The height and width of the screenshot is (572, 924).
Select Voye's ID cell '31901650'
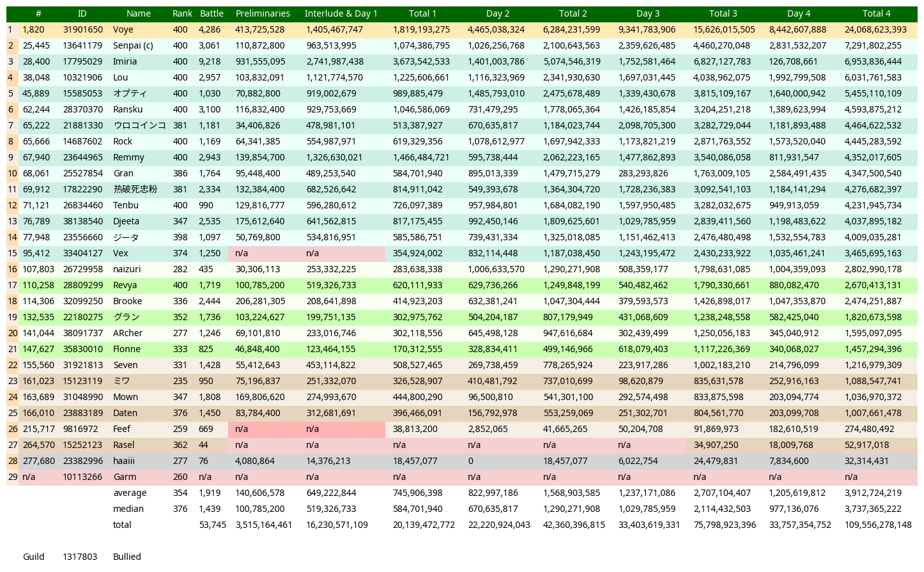click(x=82, y=29)
